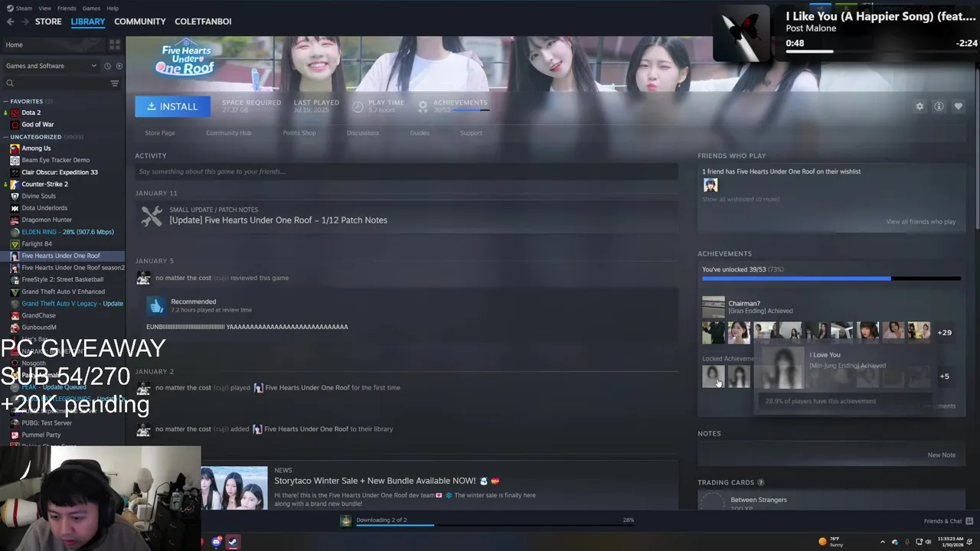980x551 pixels.
Task: Click the achievements progress bar
Action: pyautogui.click(x=831, y=279)
